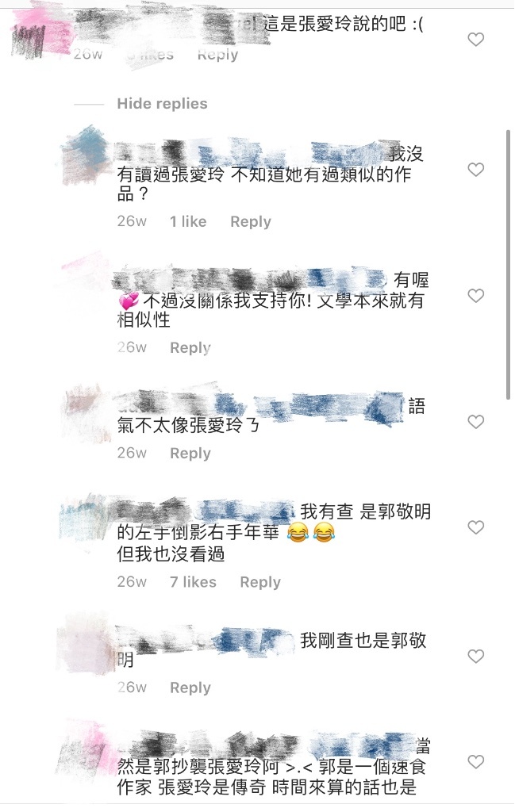Screen dimensions: 515x812
Task: Like the reply saying 我沒有讀過張愛玲
Action: (475, 170)
